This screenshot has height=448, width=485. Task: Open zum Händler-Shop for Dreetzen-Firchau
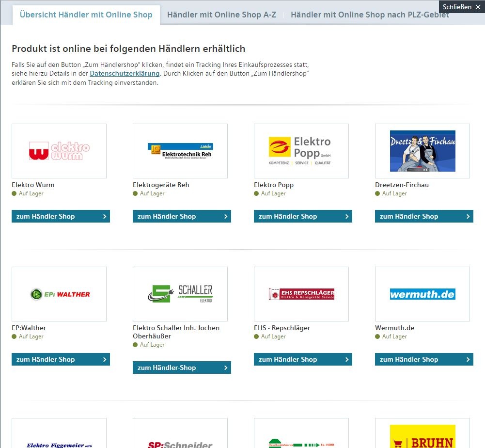click(x=424, y=216)
